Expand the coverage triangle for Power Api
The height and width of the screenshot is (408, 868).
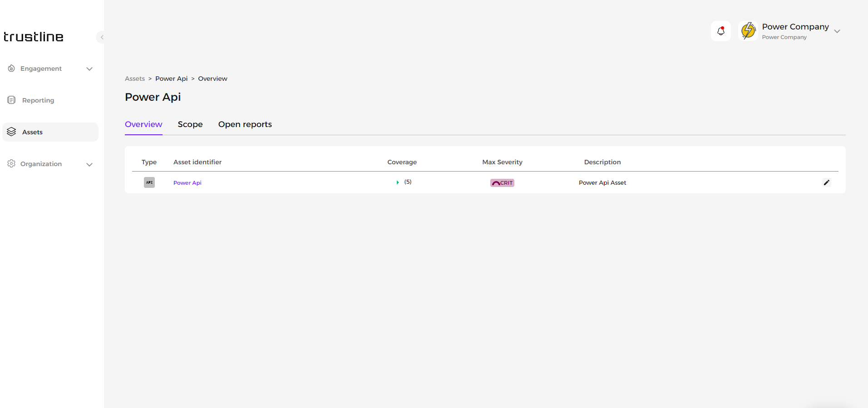pyautogui.click(x=398, y=182)
